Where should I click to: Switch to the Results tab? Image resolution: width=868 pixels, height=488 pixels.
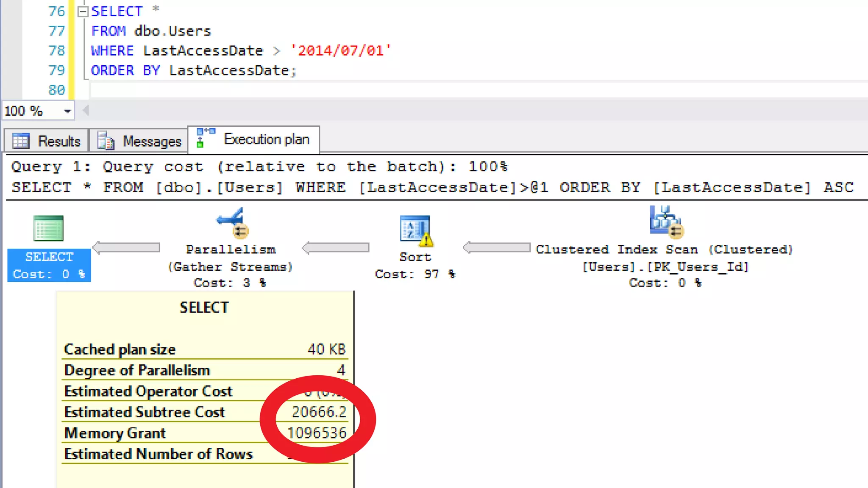pyautogui.click(x=59, y=141)
